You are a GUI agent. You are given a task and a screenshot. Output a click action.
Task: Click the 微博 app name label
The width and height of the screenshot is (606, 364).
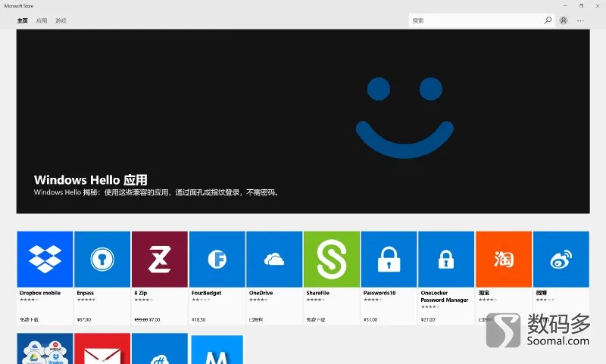coord(542,293)
